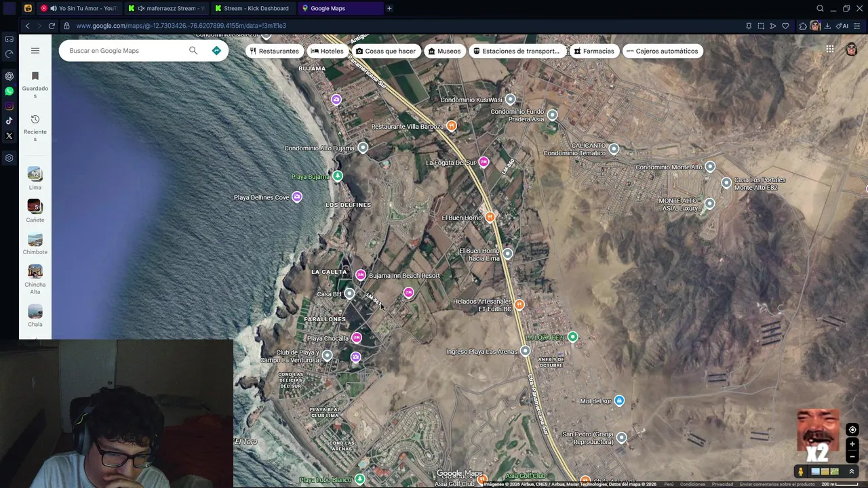
Task: Open directions with the blue diamond icon
Action: pos(216,51)
